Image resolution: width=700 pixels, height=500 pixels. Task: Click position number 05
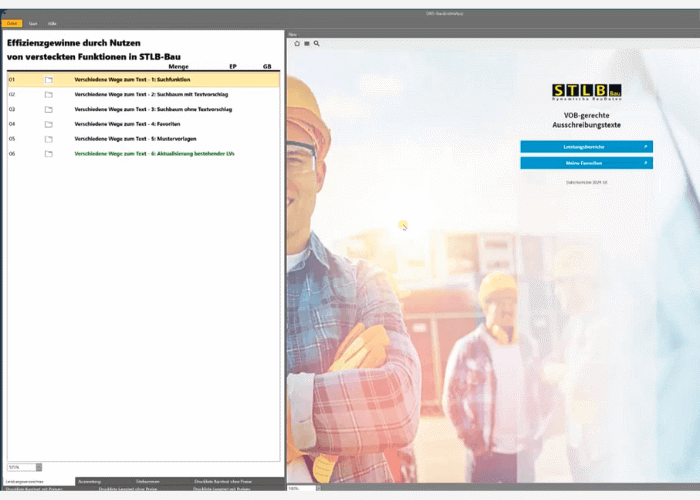[12, 138]
